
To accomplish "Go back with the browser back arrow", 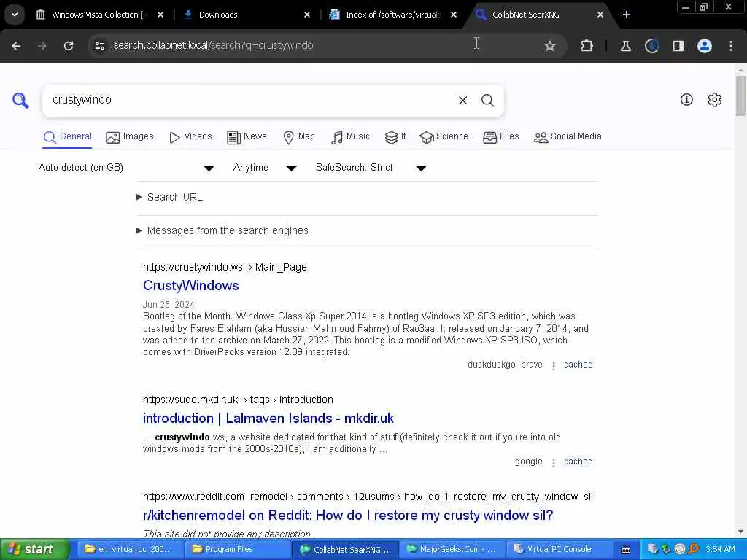I will (x=16, y=46).
